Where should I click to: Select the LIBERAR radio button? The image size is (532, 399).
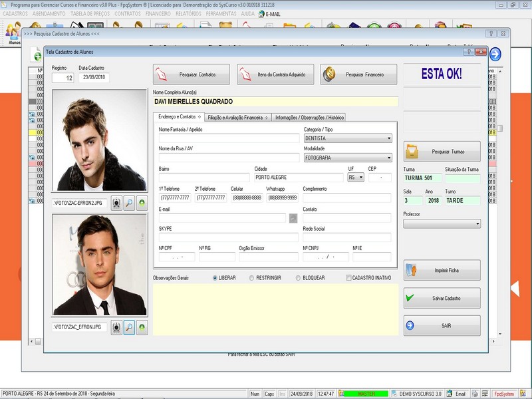click(x=215, y=278)
